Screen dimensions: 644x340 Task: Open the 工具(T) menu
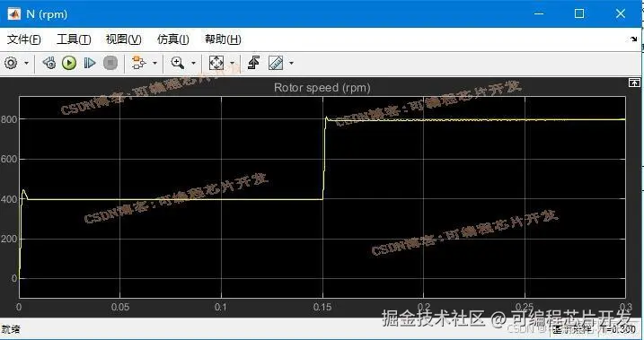click(x=74, y=39)
